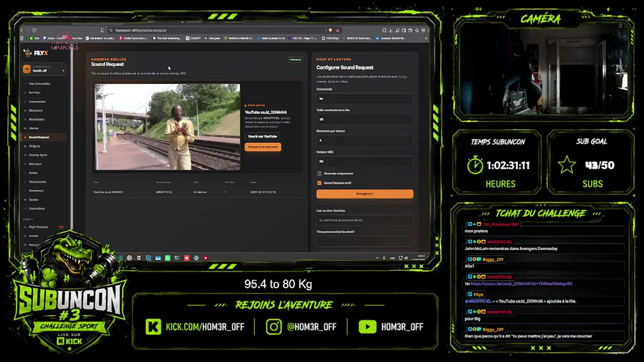644x362 pixels.
Task: Click the queue row title Youtu.be xsJd_DGWnV4
Action: coord(108,192)
